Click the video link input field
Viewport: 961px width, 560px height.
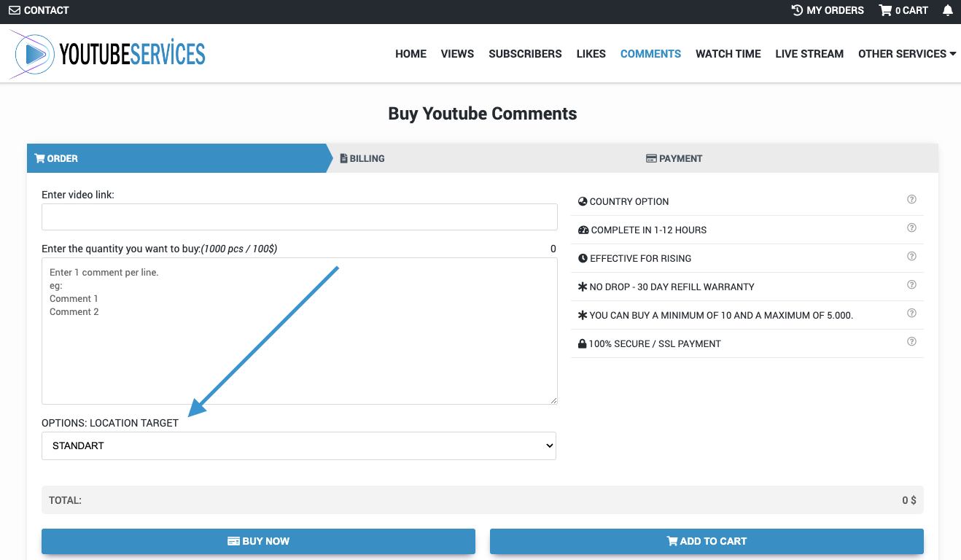click(x=299, y=217)
